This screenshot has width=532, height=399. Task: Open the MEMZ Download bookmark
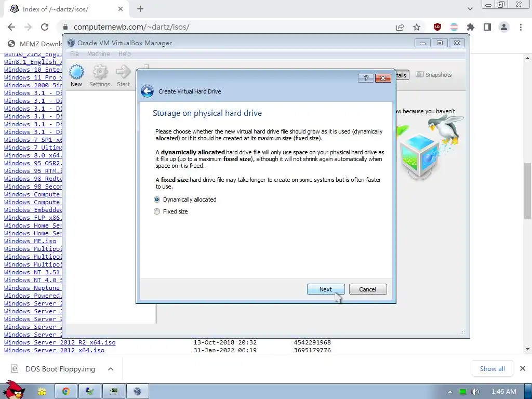[x=35, y=44]
